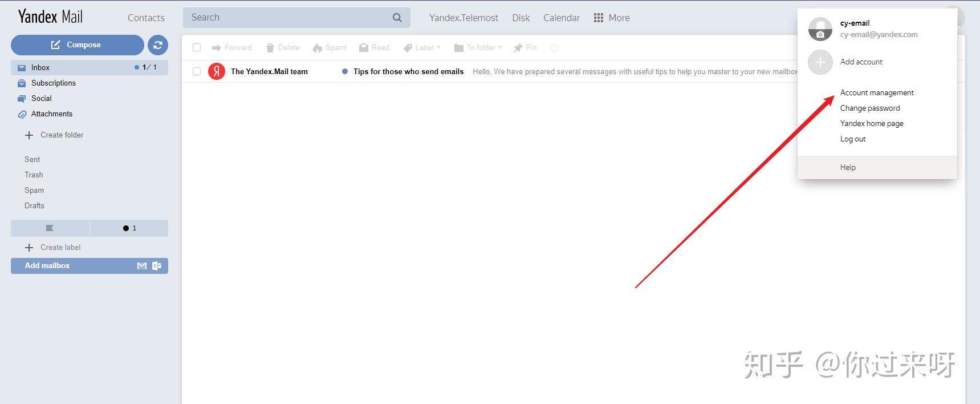
Task: Click the Compose pencil icon
Action: [55, 45]
